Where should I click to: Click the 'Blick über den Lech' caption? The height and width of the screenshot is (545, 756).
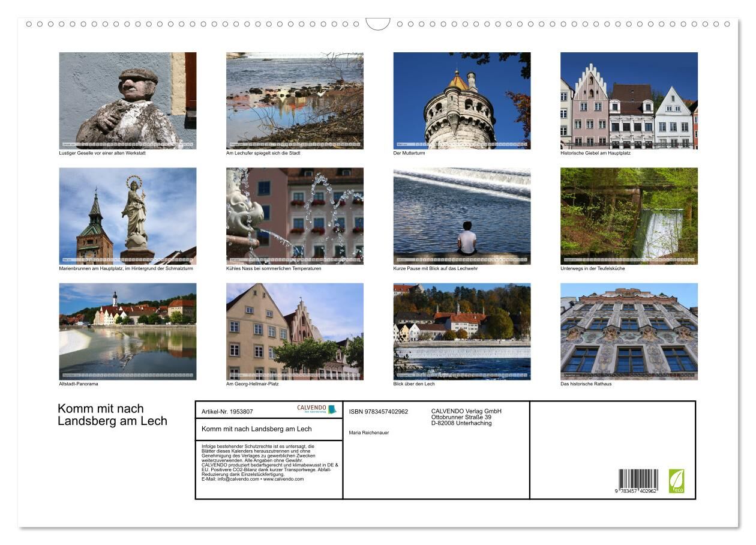413,384
